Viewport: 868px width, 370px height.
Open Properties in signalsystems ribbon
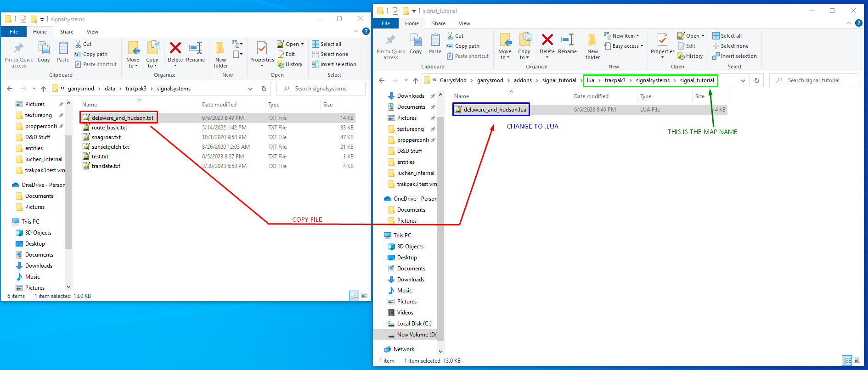262,54
